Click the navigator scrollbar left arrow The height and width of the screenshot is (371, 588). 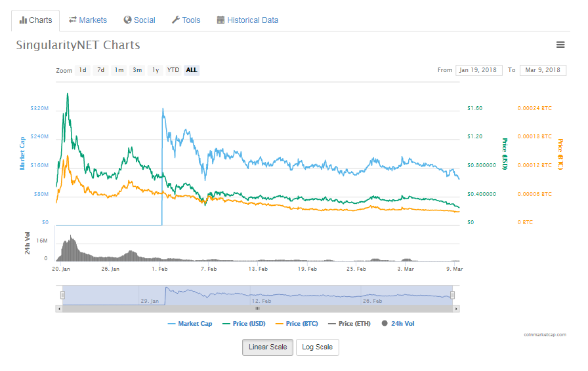pos(59,309)
